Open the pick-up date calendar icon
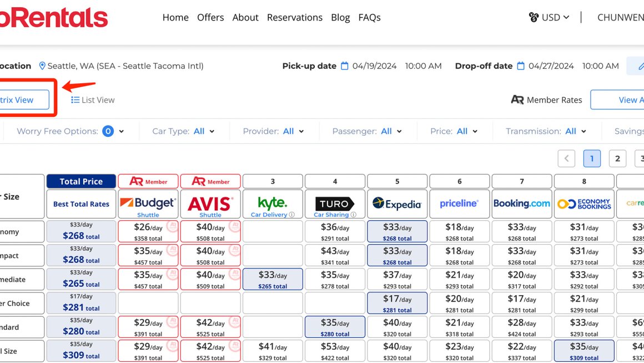The height and width of the screenshot is (363, 644). [345, 66]
